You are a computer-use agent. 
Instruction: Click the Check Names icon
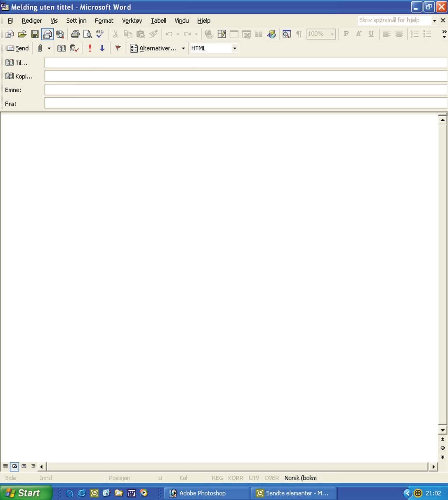[74, 48]
